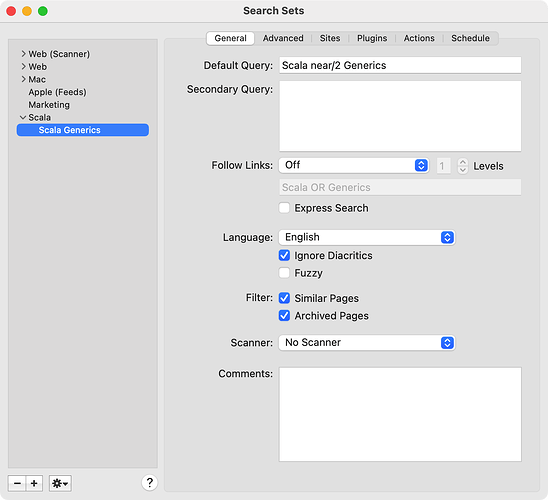Open the Follow Links dropdown
The height and width of the screenshot is (500, 548).
[x=354, y=165]
